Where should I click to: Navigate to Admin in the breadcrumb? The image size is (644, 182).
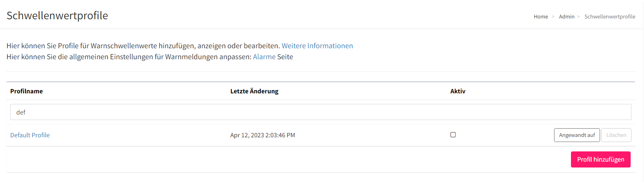(567, 16)
